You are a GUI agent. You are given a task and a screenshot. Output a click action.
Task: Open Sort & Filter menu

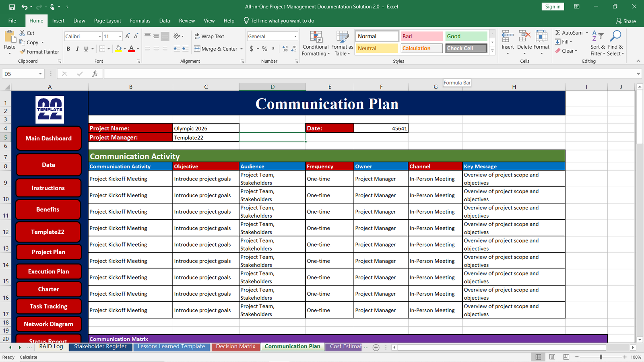pos(598,43)
